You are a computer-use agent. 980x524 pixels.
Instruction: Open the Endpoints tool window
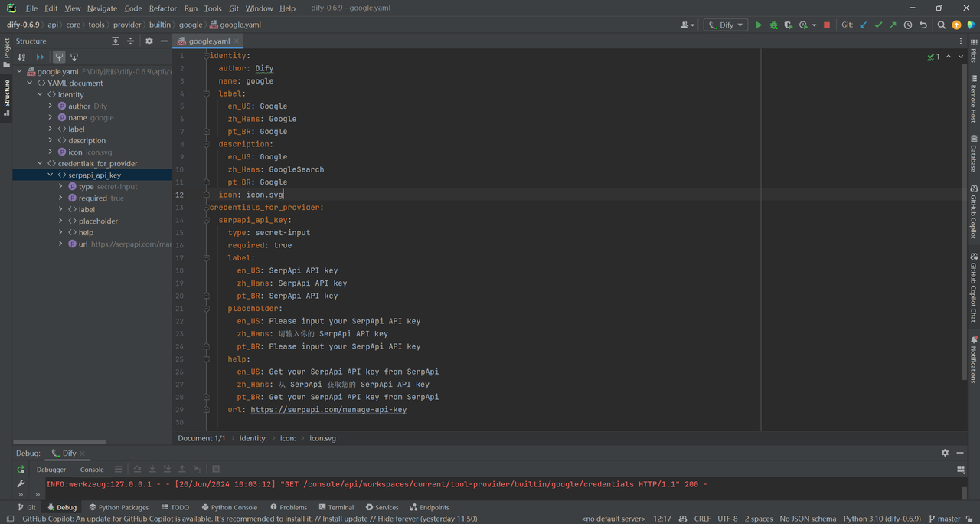[430, 507]
